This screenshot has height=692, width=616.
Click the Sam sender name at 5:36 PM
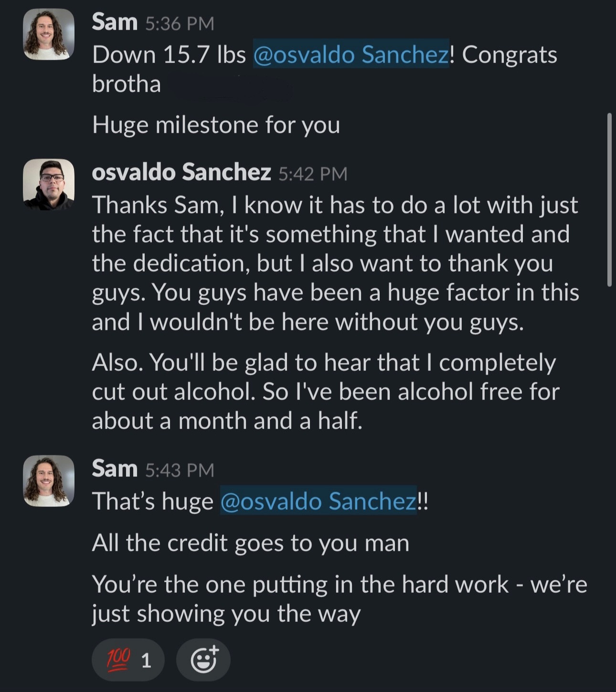click(115, 22)
